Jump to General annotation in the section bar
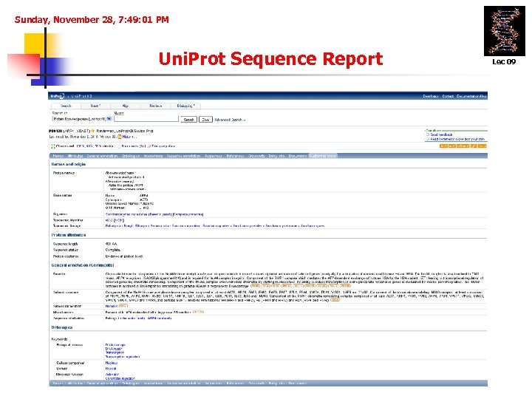Image resolution: width=532 pixels, height=399 pixels. pos(102,156)
